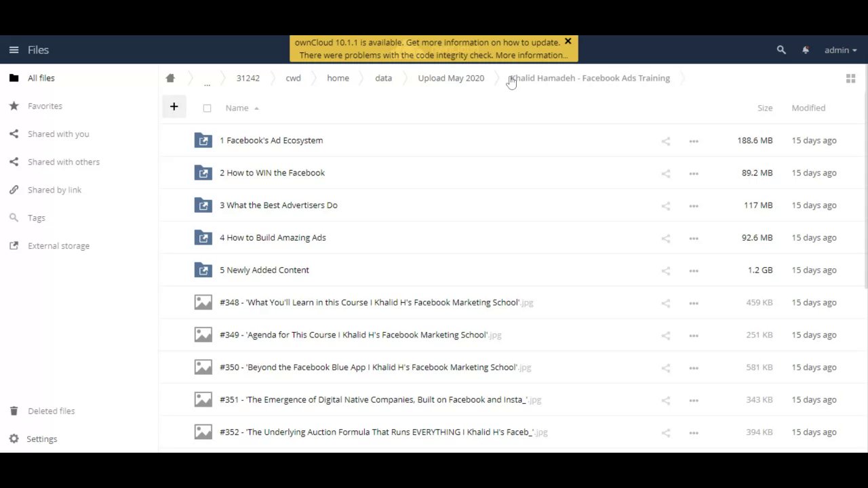Screen dimensions: 868x488
Task: Navigate to cwd breadcrumb
Action: click(x=293, y=78)
